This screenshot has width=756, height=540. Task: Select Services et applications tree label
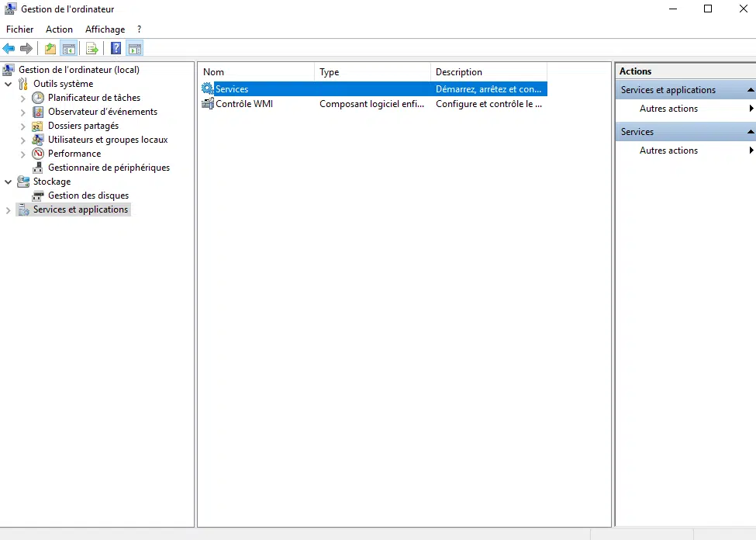(x=81, y=209)
